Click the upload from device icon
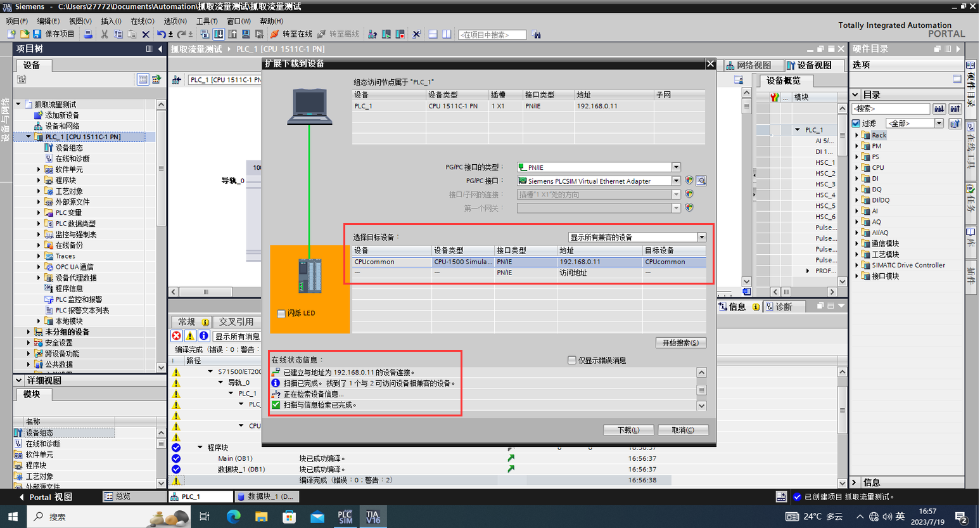 (x=232, y=34)
